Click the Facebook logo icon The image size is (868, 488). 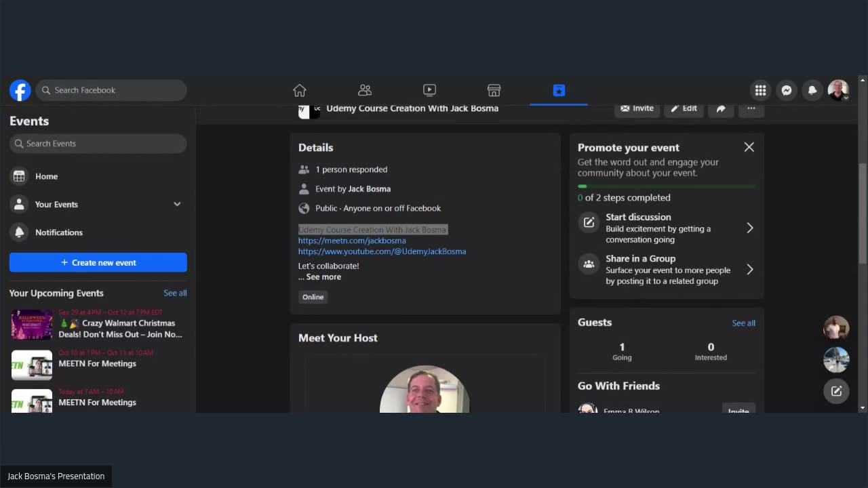(x=20, y=90)
